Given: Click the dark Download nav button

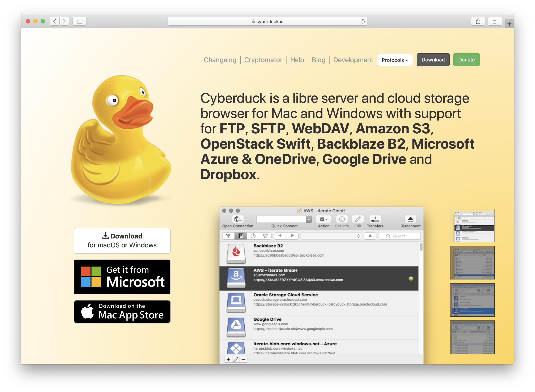Looking at the screenshot, I should (433, 60).
